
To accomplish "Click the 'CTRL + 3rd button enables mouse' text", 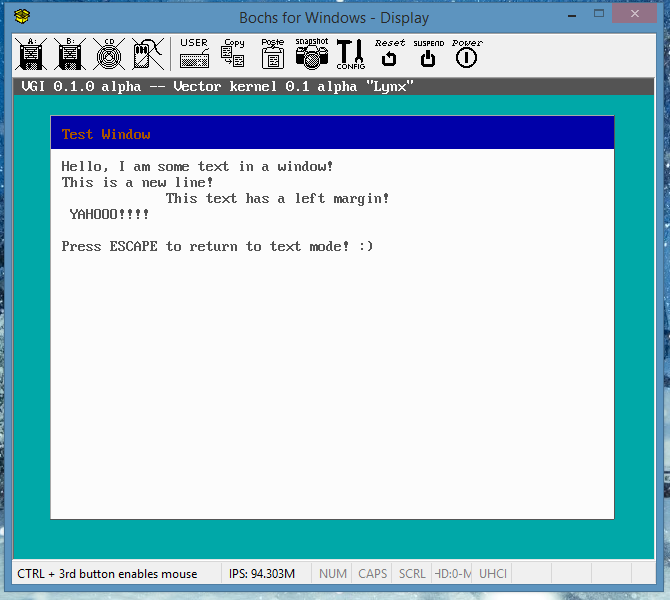I will pyautogui.click(x=107, y=574).
